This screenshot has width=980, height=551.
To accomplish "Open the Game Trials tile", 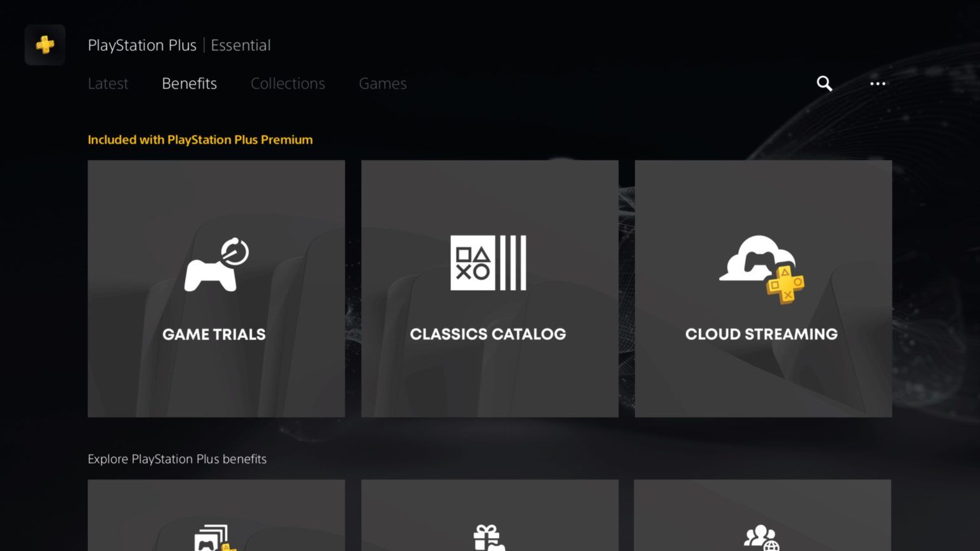I will pos(216,288).
